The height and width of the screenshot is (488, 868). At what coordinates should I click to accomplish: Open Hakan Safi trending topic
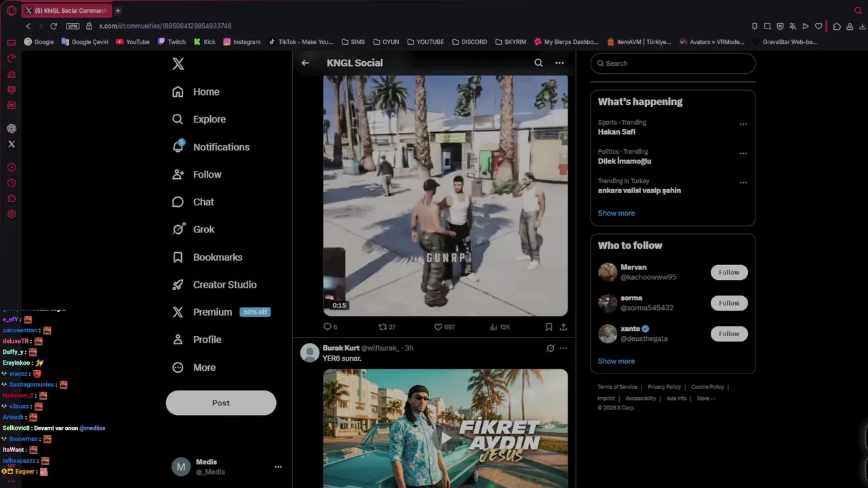click(616, 132)
